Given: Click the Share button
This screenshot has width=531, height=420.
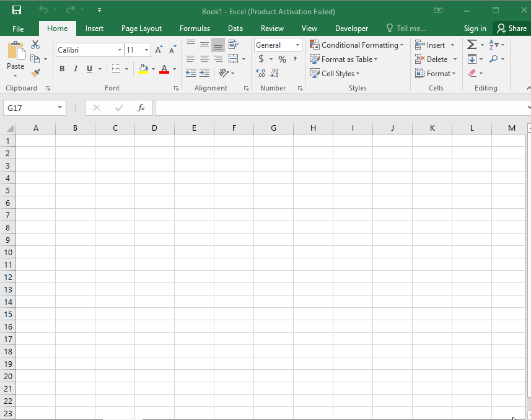Looking at the screenshot, I should [x=511, y=28].
